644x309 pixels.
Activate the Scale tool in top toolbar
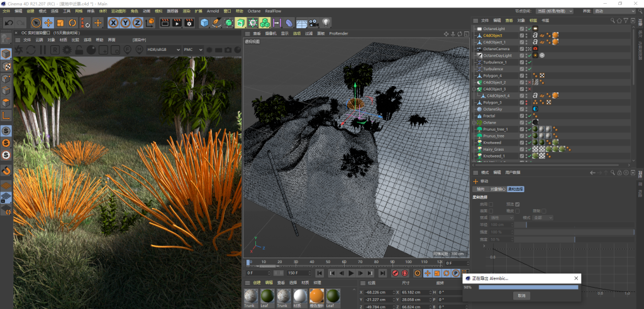pyautogui.click(x=60, y=23)
